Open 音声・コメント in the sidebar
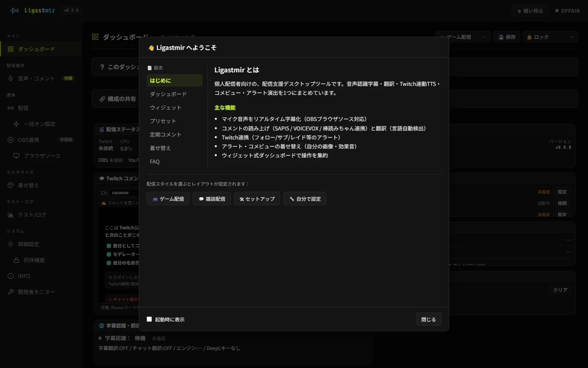Screen dimensions: 588x368 point(41,79)
